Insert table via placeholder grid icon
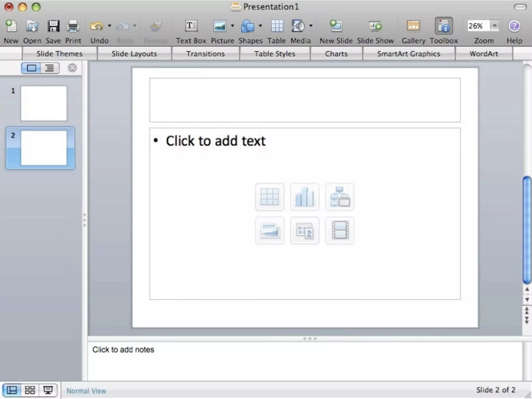 click(x=270, y=197)
